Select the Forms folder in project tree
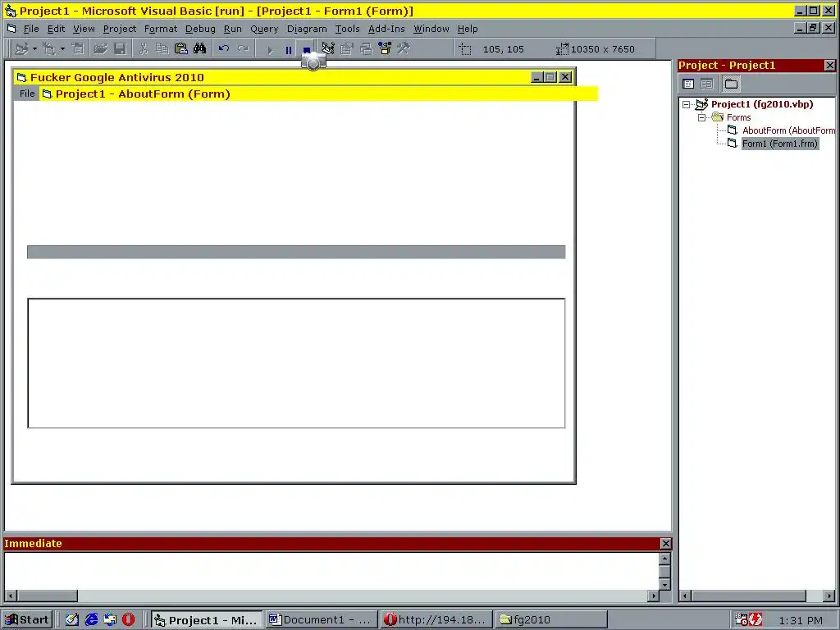This screenshot has width=840, height=630. [739, 117]
